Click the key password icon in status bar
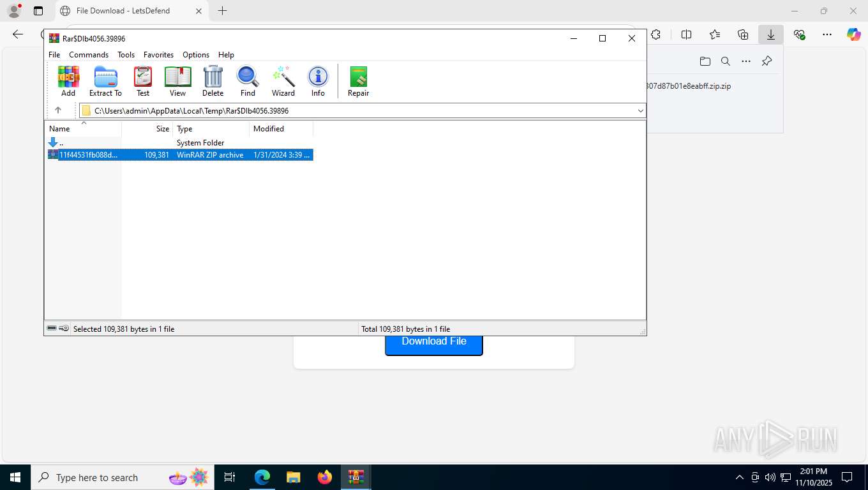This screenshot has width=868, height=490. click(x=64, y=329)
